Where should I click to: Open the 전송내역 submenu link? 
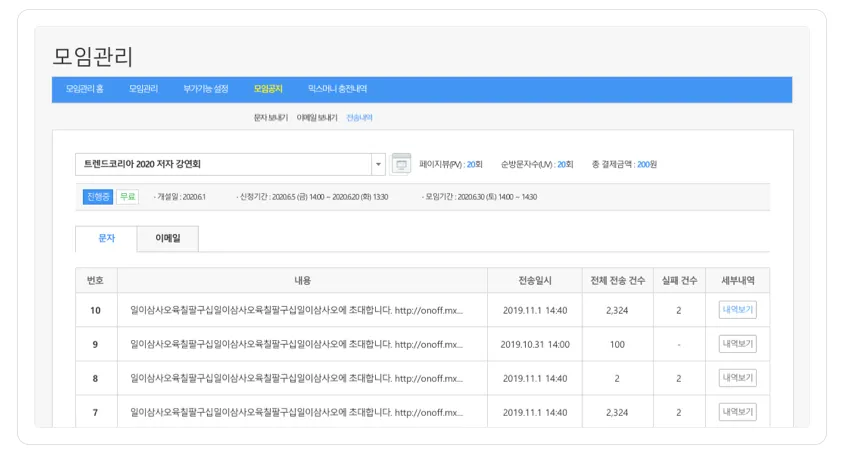pyautogui.click(x=359, y=118)
